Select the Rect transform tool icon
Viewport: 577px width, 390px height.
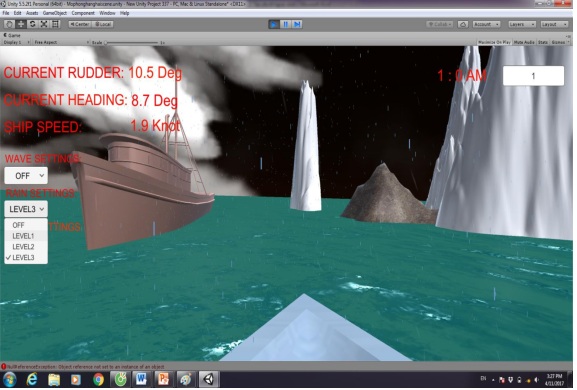[55, 24]
